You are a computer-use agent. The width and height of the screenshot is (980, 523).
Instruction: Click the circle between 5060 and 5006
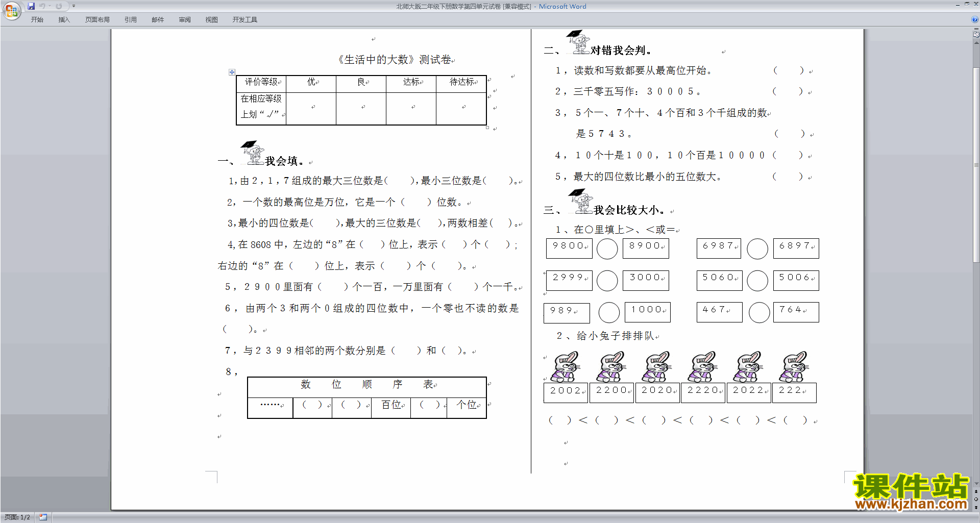pyautogui.click(x=757, y=281)
